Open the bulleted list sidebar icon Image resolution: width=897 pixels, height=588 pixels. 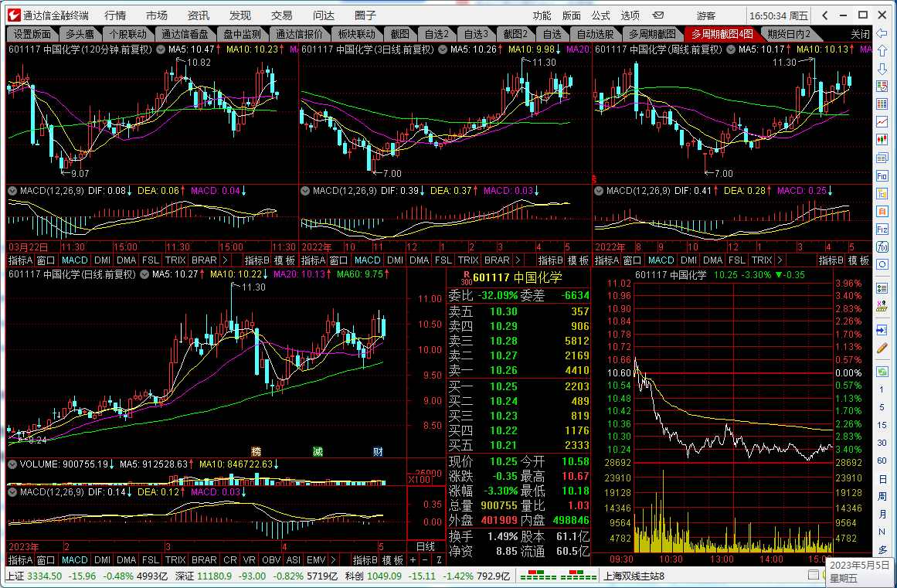pyautogui.click(x=882, y=288)
